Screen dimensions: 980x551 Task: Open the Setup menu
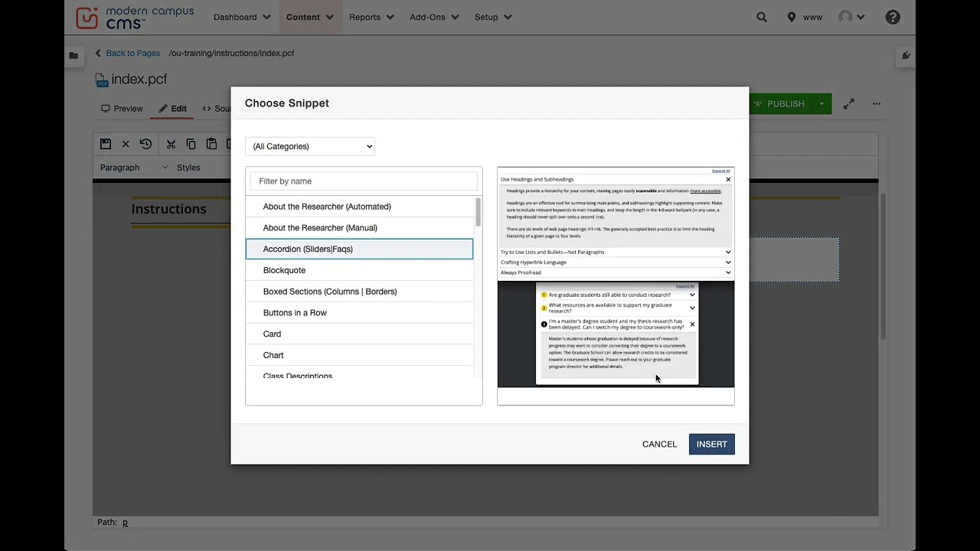tap(493, 17)
